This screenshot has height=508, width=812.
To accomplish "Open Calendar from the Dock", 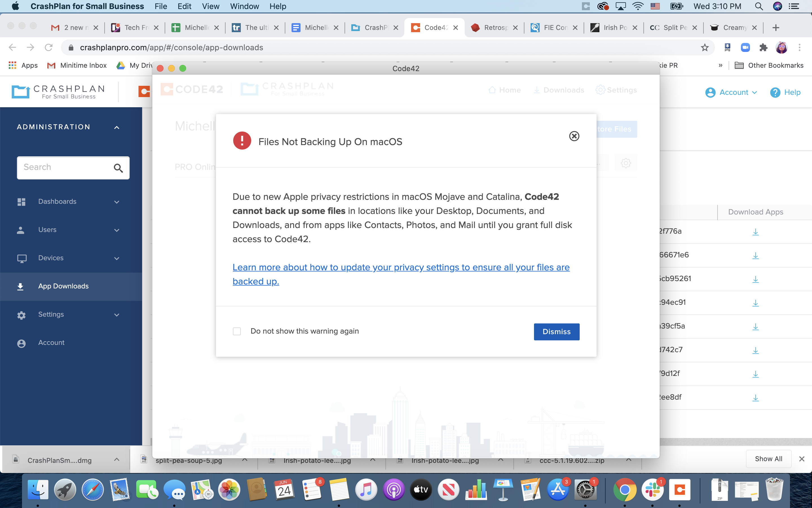I will click(x=284, y=490).
